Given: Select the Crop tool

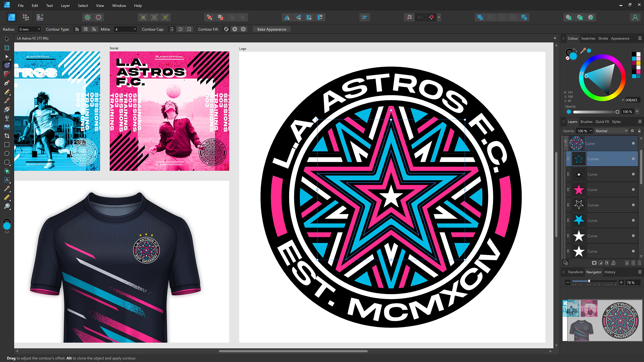Looking at the screenshot, I should pyautogui.click(x=7, y=136).
